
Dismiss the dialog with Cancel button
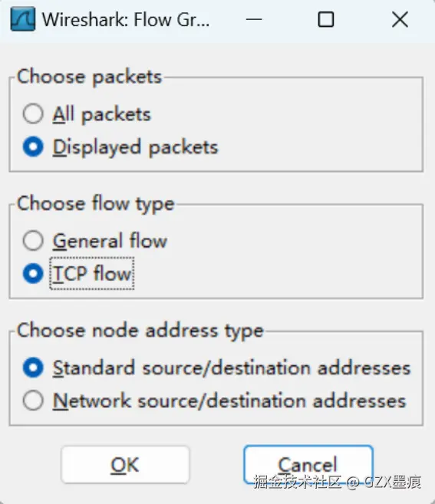[308, 464]
